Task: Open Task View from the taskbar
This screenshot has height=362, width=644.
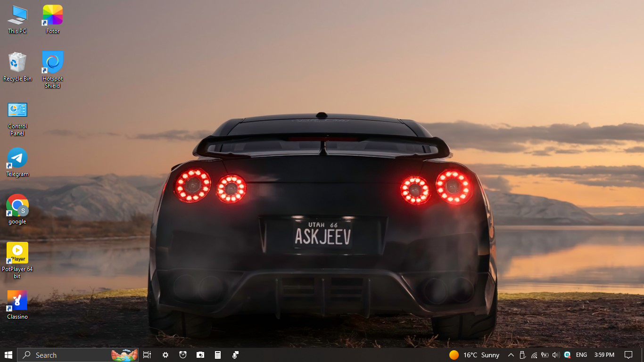Action: pyautogui.click(x=147, y=355)
